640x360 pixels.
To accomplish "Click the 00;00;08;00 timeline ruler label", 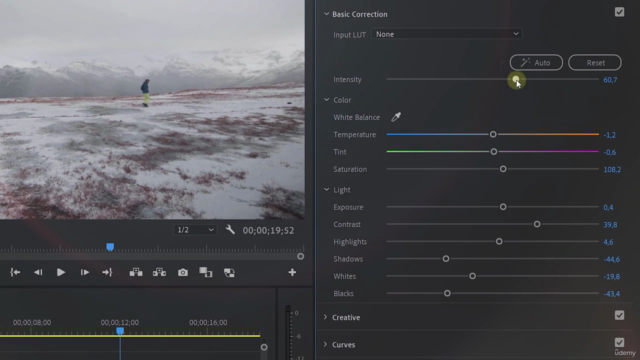I will tap(32, 322).
